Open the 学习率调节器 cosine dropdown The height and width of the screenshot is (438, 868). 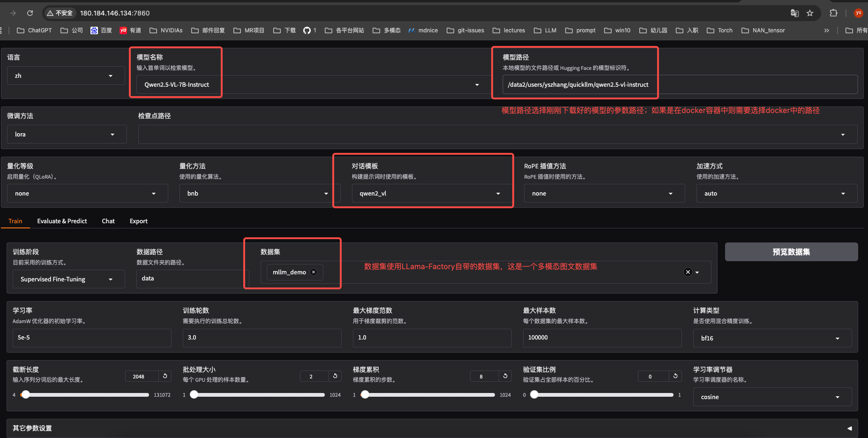[772, 397]
